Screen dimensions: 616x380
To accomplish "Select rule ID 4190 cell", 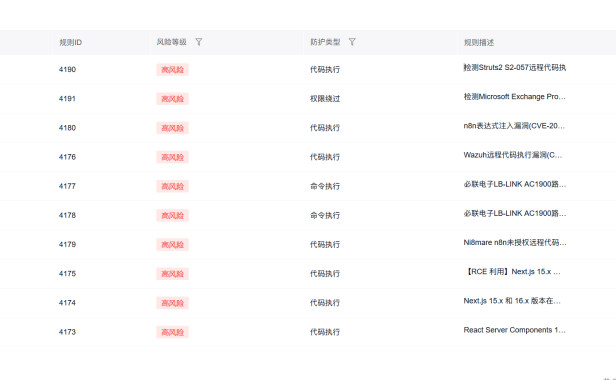I will pyautogui.click(x=67, y=70).
